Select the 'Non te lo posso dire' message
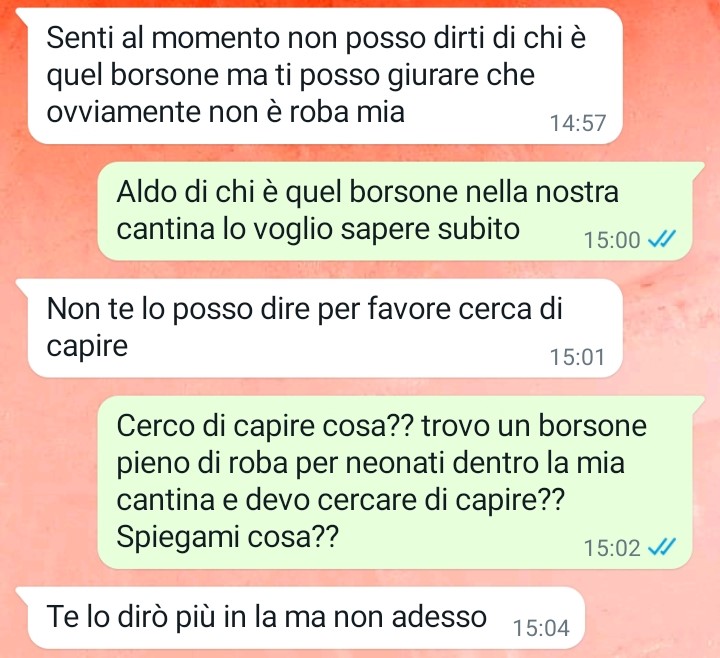 (x=324, y=328)
